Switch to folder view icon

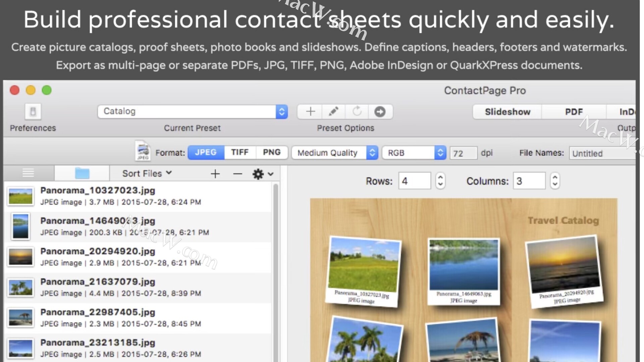pos(82,173)
